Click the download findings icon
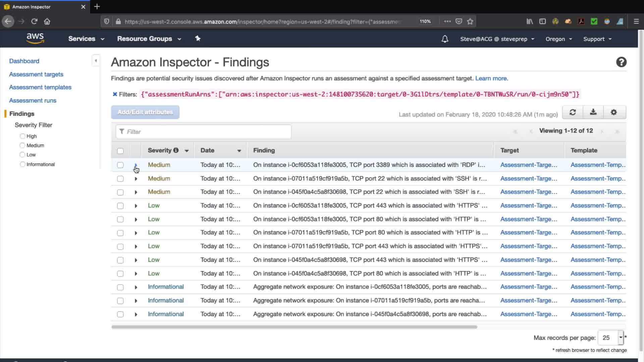Viewport: 644px width, 362px height. [593, 112]
